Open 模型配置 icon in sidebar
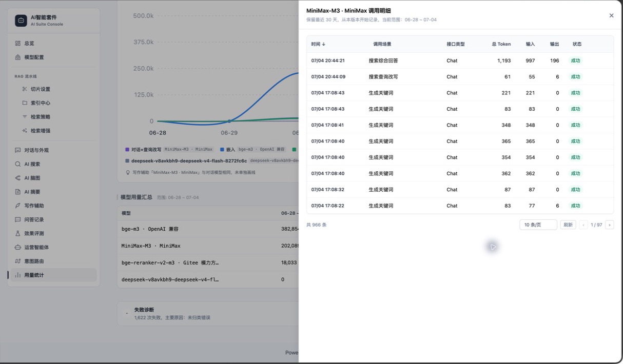 click(x=18, y=57)
